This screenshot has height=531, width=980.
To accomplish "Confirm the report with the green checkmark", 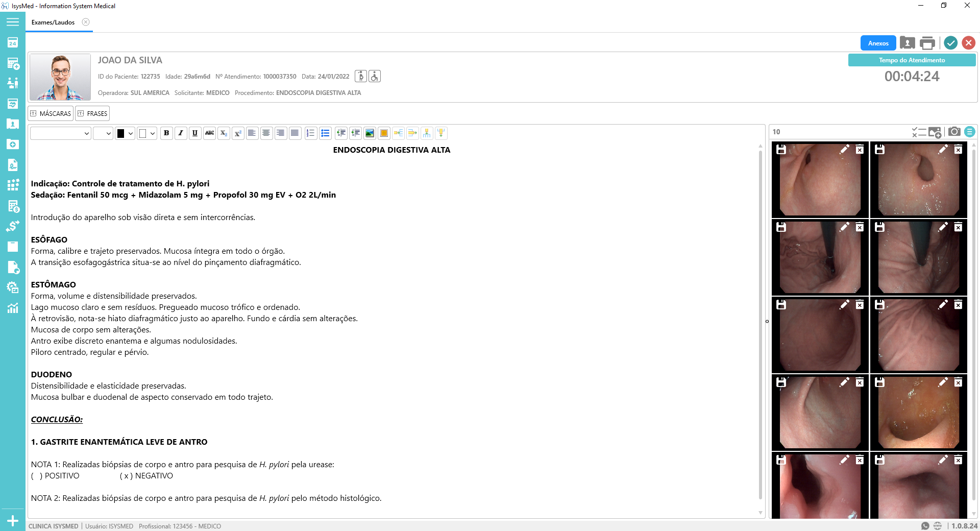I will pyautogui.click(x=950, y=43).
